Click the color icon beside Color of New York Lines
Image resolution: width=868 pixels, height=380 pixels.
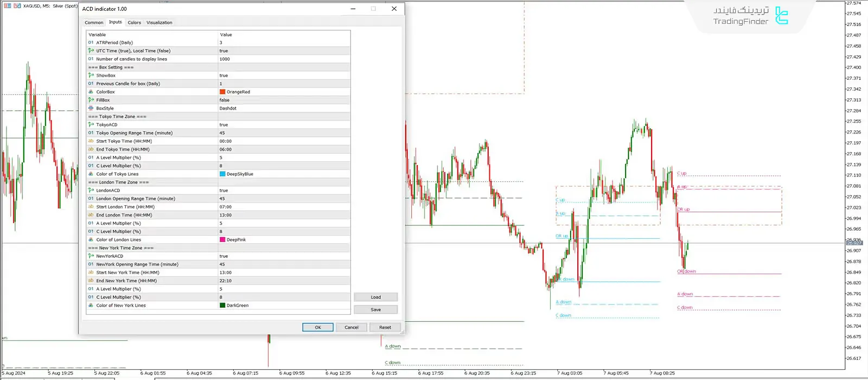[x=91, y=306]
